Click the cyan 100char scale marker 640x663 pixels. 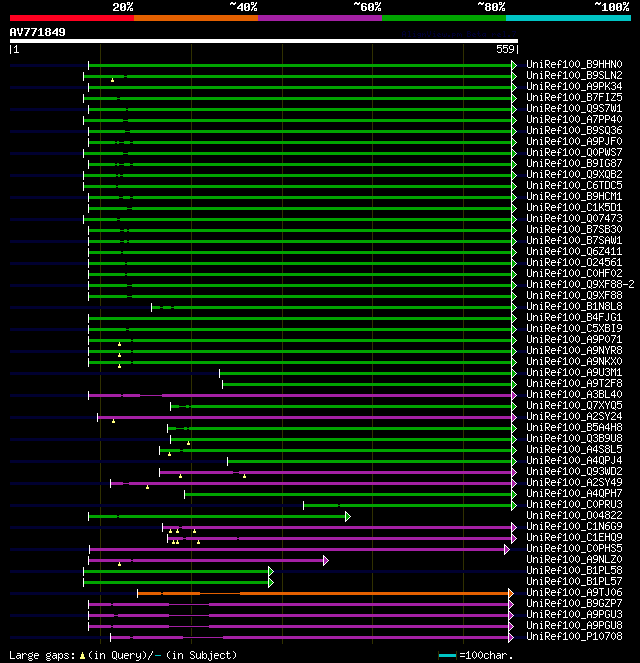447,655
